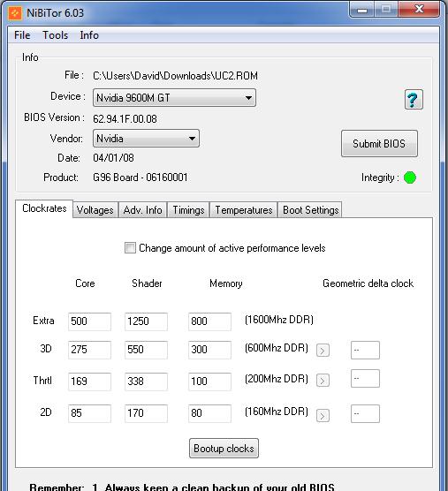448x491 pixels.
Task: Click the Extra Core field showing 500
Action: pos(89,321)
